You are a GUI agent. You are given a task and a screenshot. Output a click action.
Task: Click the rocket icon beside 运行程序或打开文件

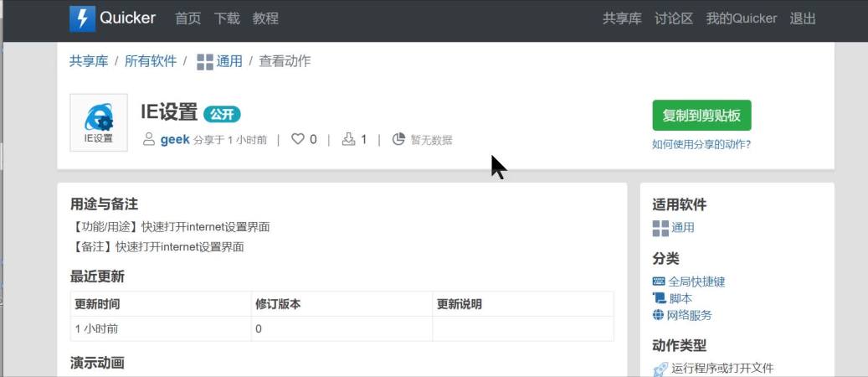point(660,368)
